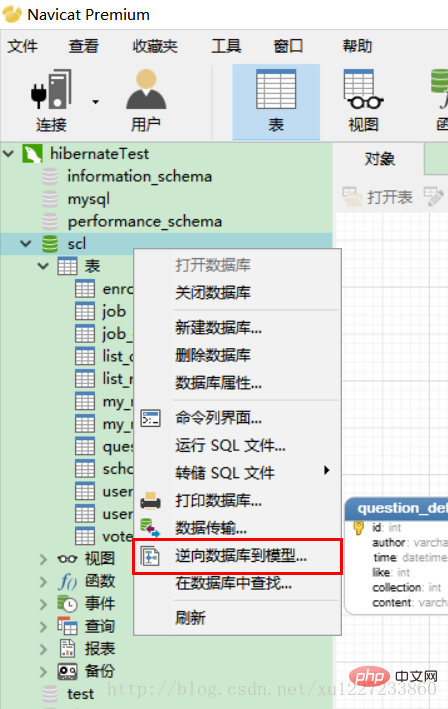
Task: Expand the 视图 tree node
Action: (x=43, y=559)
